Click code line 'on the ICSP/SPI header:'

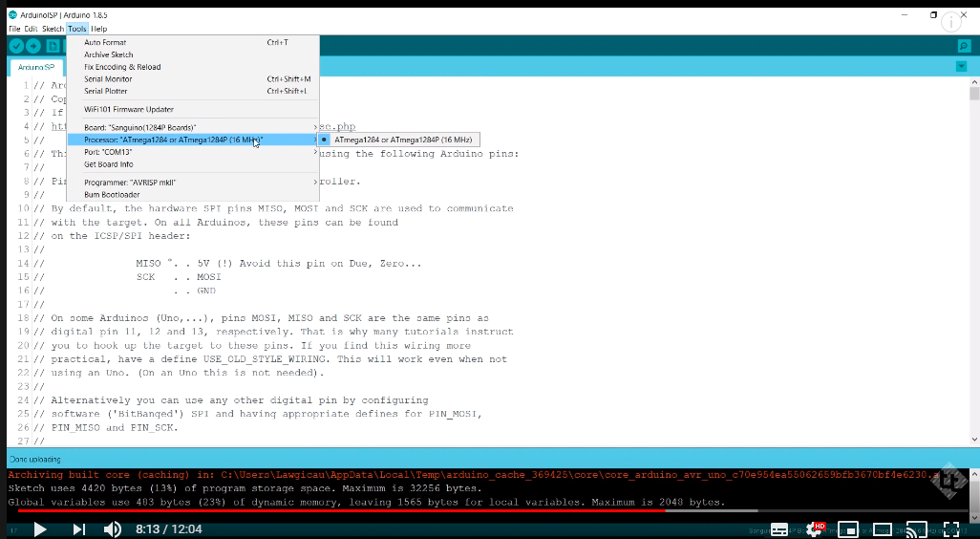coord(120,236)
